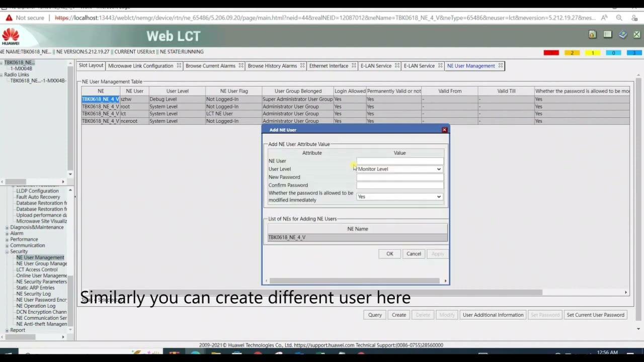
Task: Click the Not secure warning icon
Action: click(9, 18)
